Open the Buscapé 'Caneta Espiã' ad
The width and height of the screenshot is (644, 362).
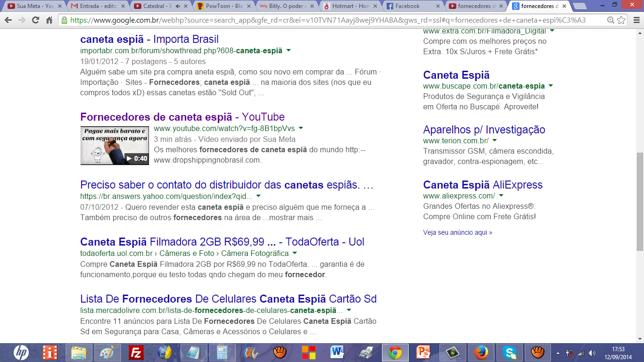click(x=456, y=75)
